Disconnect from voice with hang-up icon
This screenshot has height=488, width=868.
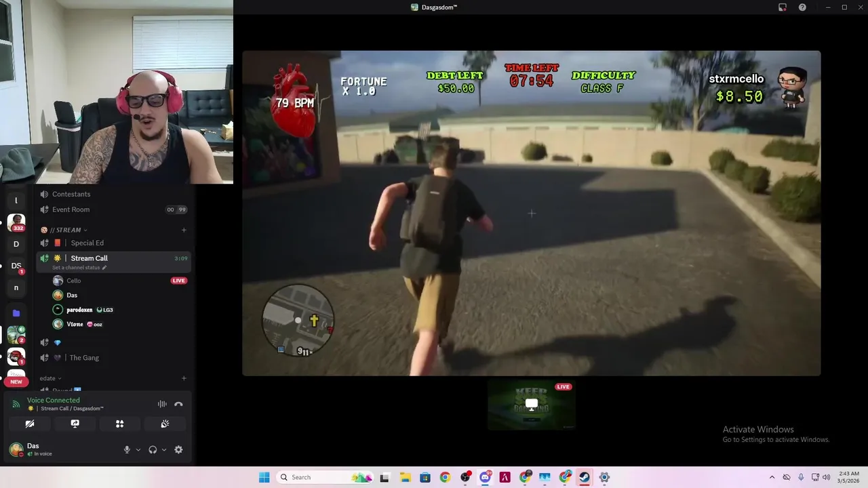[178, 404]
